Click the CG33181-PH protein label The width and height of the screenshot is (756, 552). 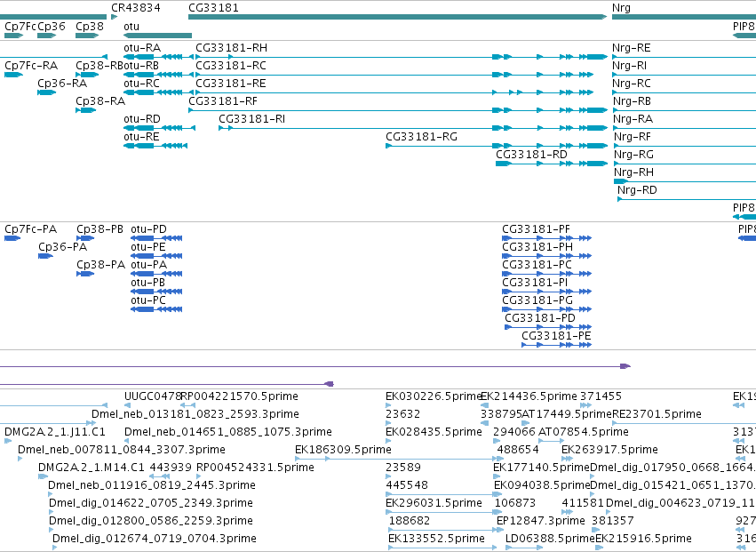coord(537,247)
